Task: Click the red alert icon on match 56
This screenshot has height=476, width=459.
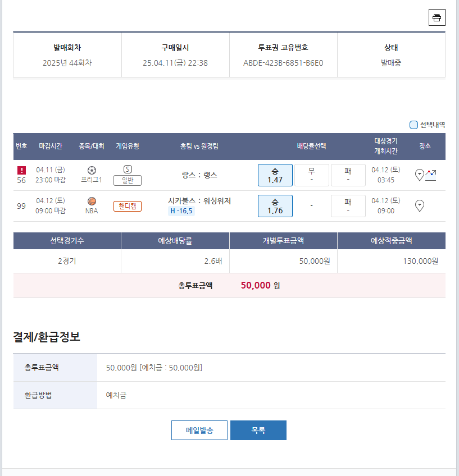Action: tap(21, 170)
